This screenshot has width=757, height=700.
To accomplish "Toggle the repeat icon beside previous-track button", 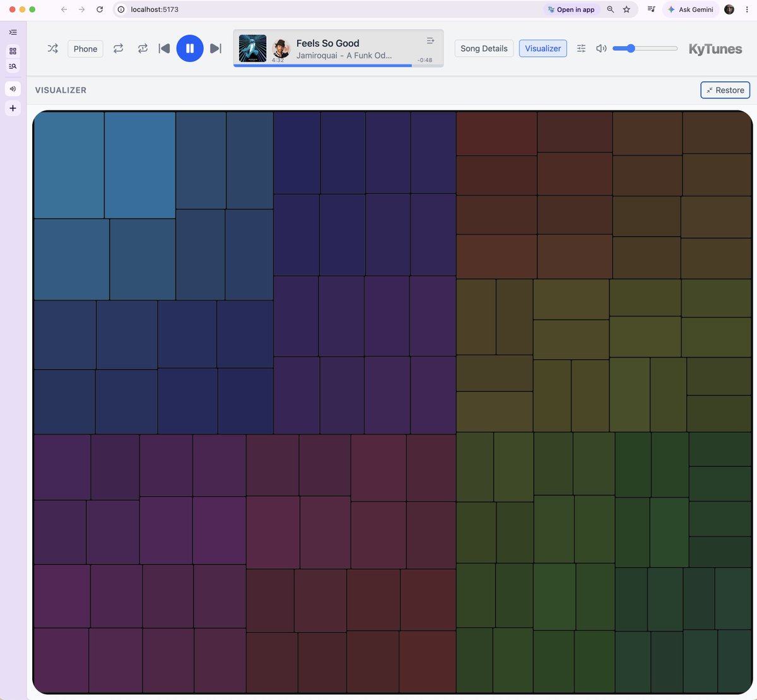I will (143, 49).
